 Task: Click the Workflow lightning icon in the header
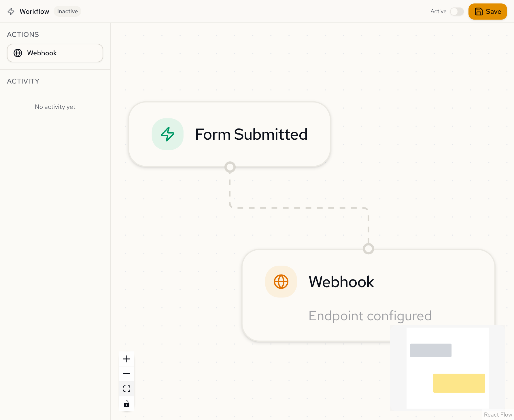tap(11, 12)
